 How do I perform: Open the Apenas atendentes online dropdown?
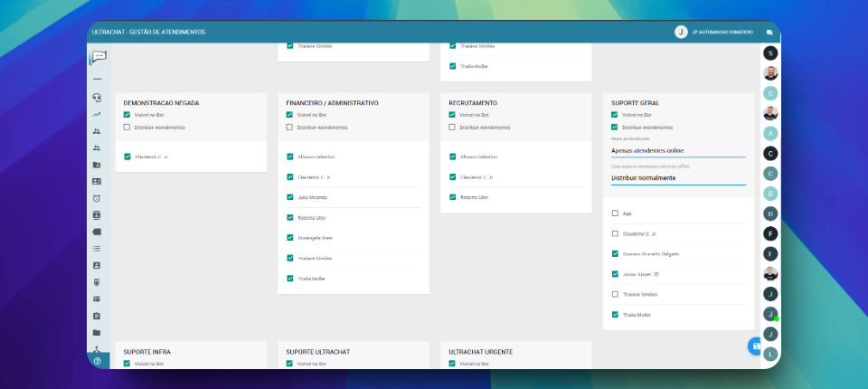tap(678, 150)
